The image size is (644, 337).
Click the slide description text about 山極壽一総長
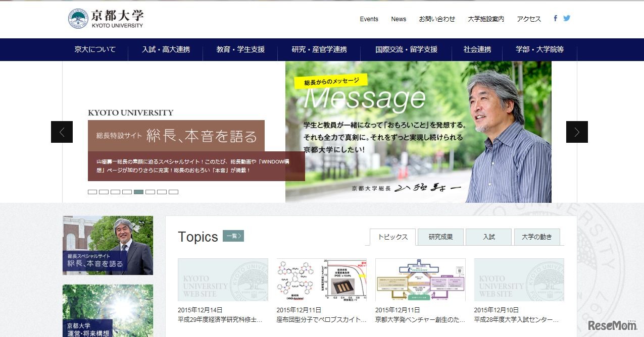(193, 166)
